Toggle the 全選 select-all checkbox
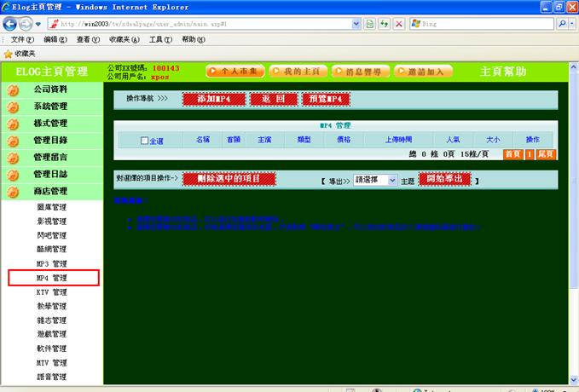Viewport: 579px width, 392px height. tap(145, 141)
